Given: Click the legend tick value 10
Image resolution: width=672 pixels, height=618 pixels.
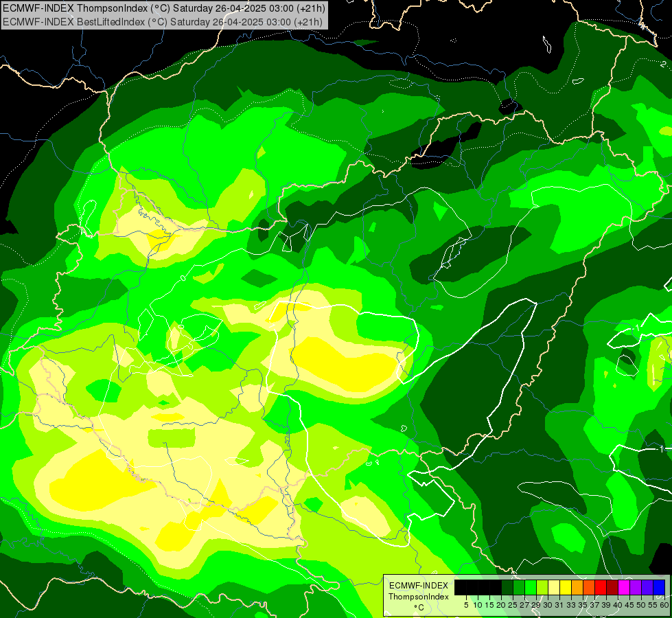Looking at the screenshot, I should pyautogui.click(x=478, y=605).
